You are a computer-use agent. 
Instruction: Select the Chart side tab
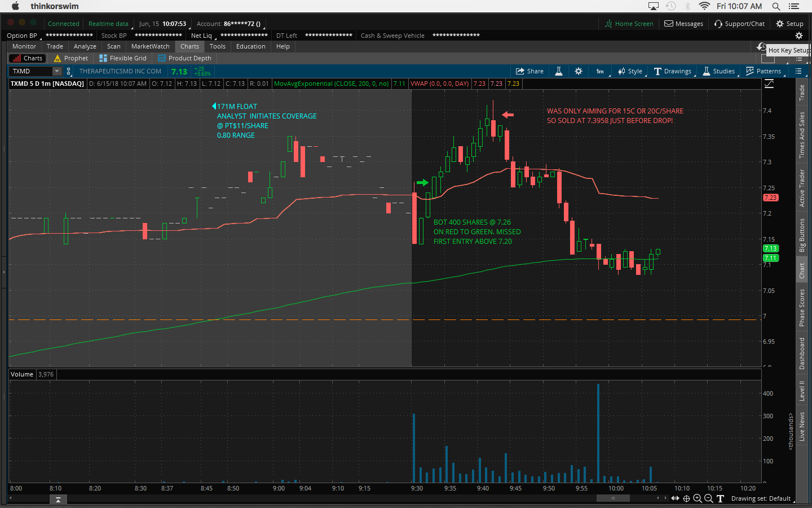click(802, 271)
